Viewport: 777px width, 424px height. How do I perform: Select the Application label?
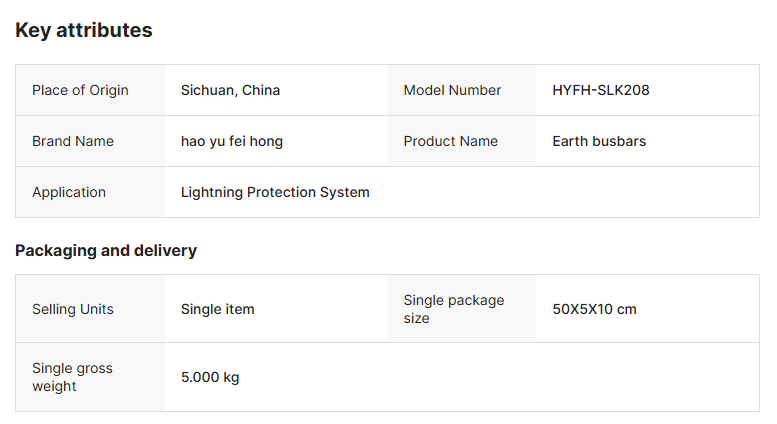tap(69, 192)
